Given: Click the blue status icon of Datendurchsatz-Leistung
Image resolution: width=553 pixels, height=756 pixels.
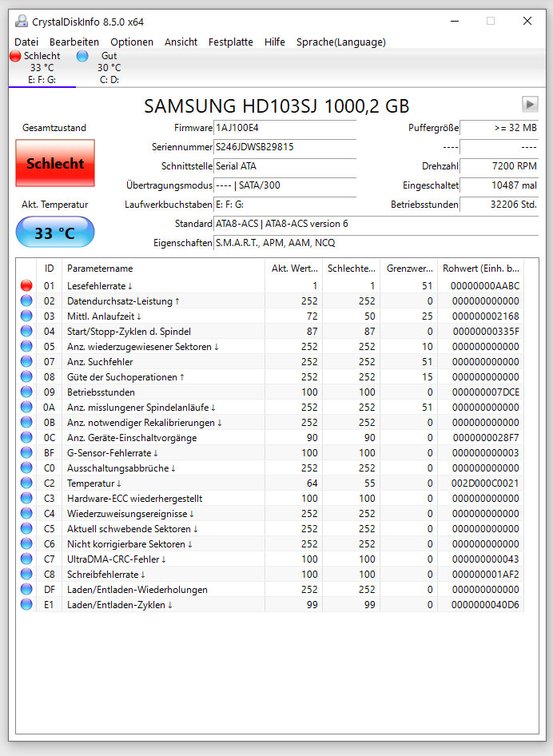Looking at the screenshot, I should [x=26, y=300].
